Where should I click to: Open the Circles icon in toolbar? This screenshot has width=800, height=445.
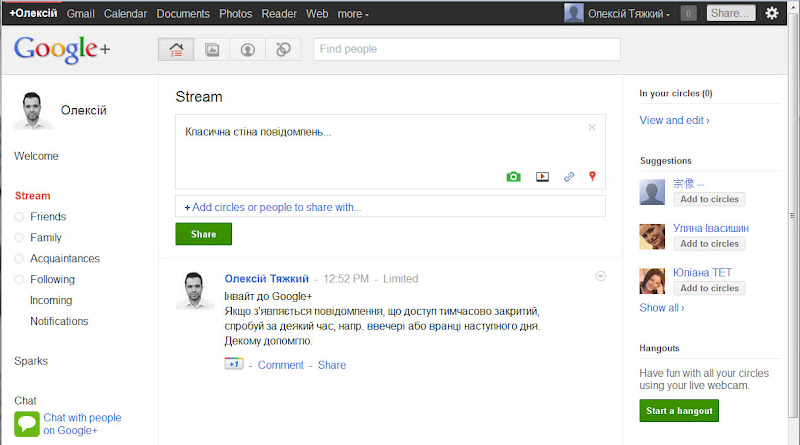[x=283, y=50]
